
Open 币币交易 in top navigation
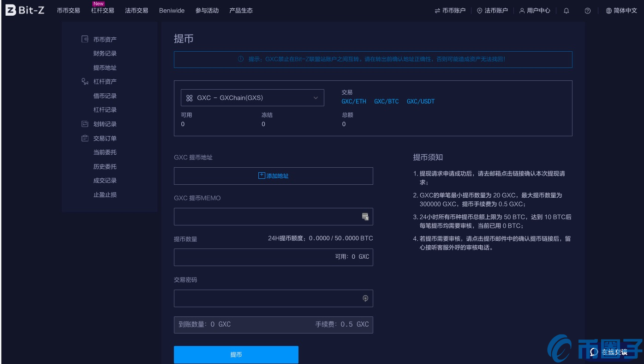pyautogui.click(x=68, y=11)
